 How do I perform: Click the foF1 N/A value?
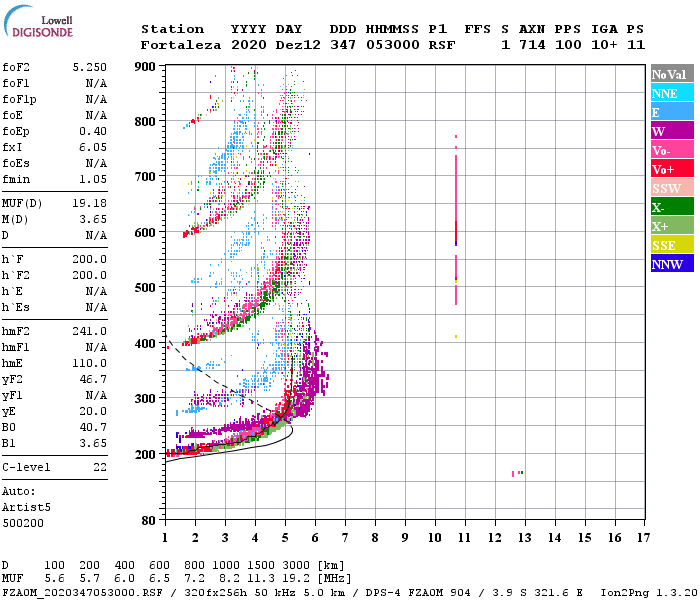pos(96,83)
